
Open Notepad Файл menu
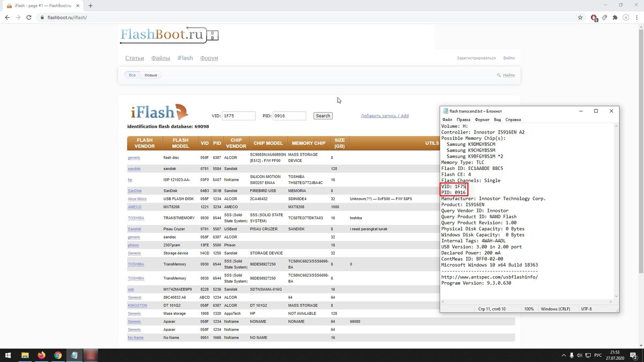coord(447,120)
